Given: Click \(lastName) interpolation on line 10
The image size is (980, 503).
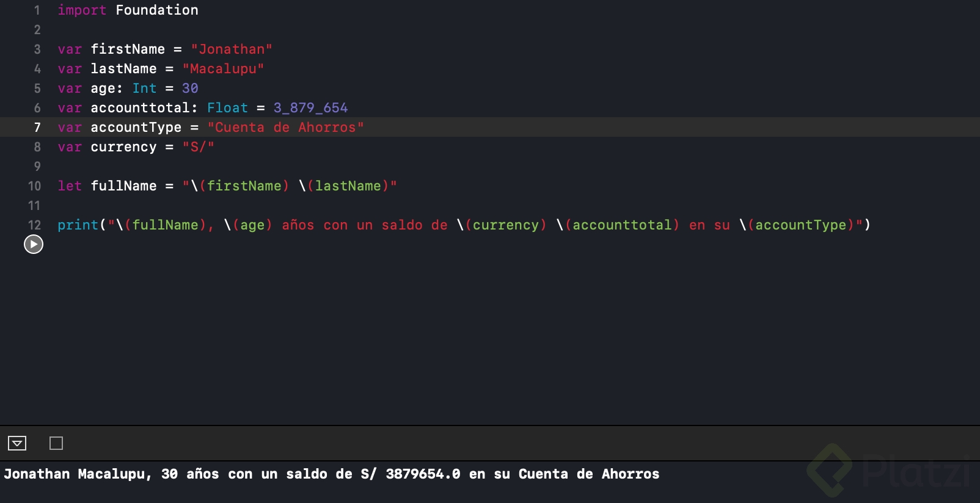Looking at the screenshot, I should click(343, 186).
